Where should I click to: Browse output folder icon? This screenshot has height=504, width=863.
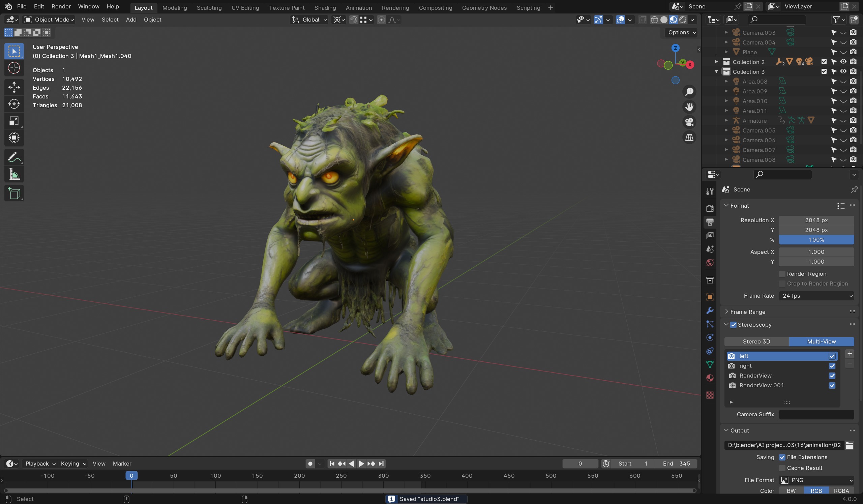pos(849,445)
